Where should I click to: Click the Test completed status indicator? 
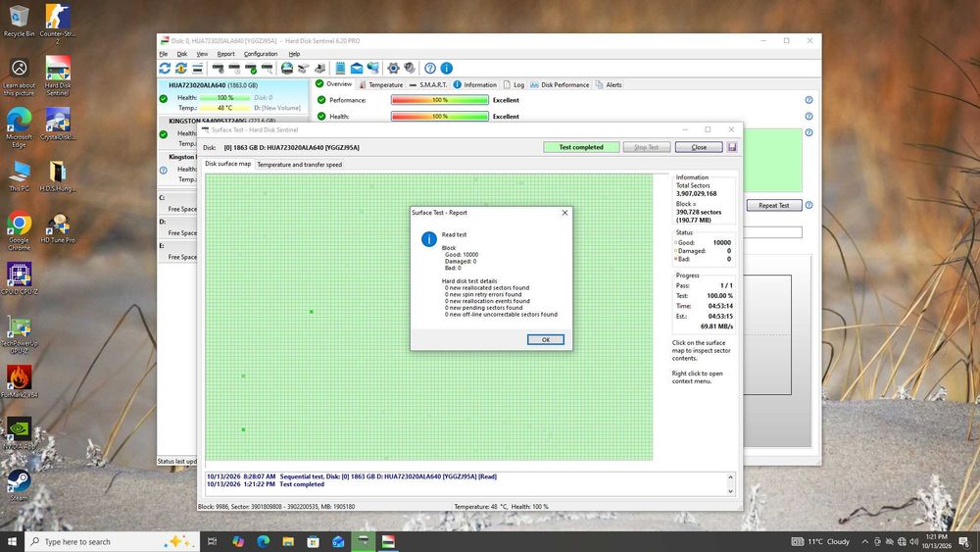581,147
